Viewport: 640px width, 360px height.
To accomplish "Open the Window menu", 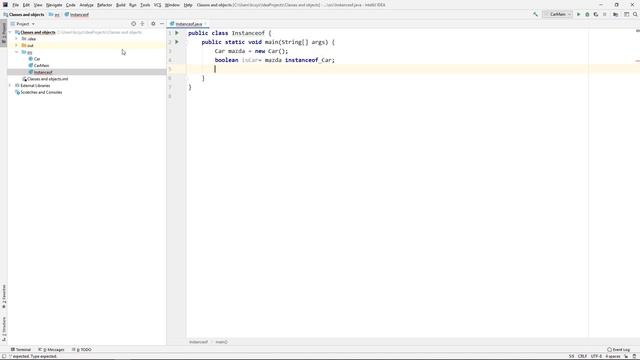I will pyautogui.click(x=172, y=5).
